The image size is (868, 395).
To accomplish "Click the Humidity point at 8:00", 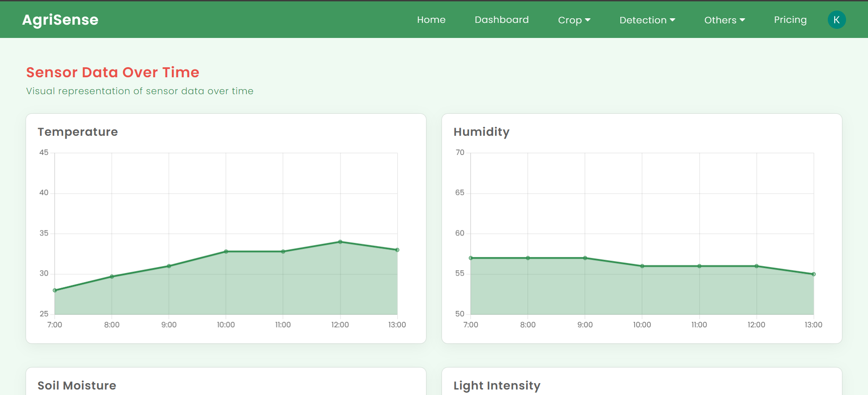I will (528, 258).
